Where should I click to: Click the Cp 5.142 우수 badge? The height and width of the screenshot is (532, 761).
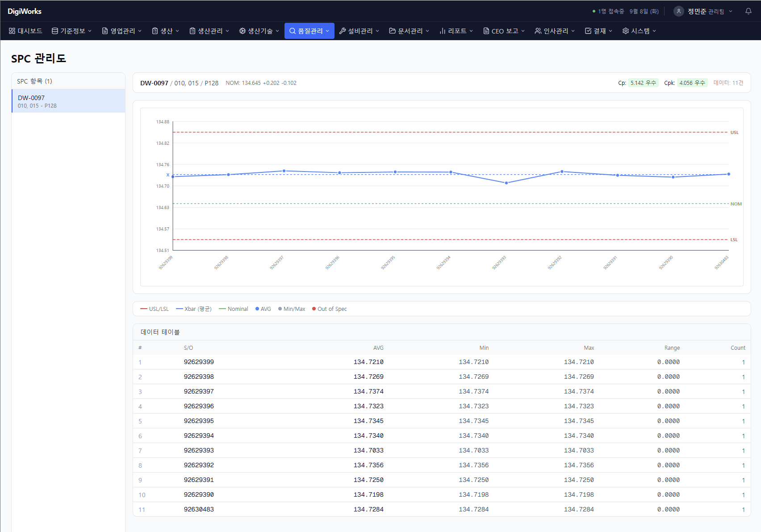(x=643, y=83)
